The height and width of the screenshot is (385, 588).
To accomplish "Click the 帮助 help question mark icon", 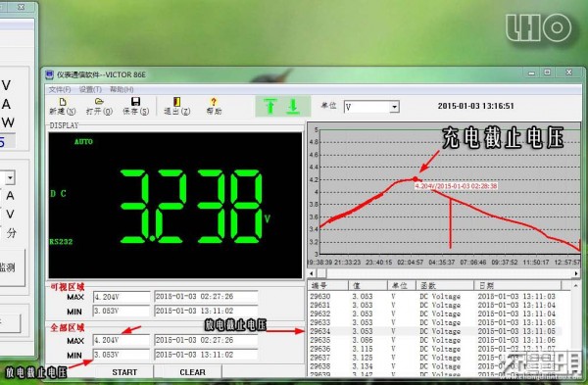I will [214, 102].
